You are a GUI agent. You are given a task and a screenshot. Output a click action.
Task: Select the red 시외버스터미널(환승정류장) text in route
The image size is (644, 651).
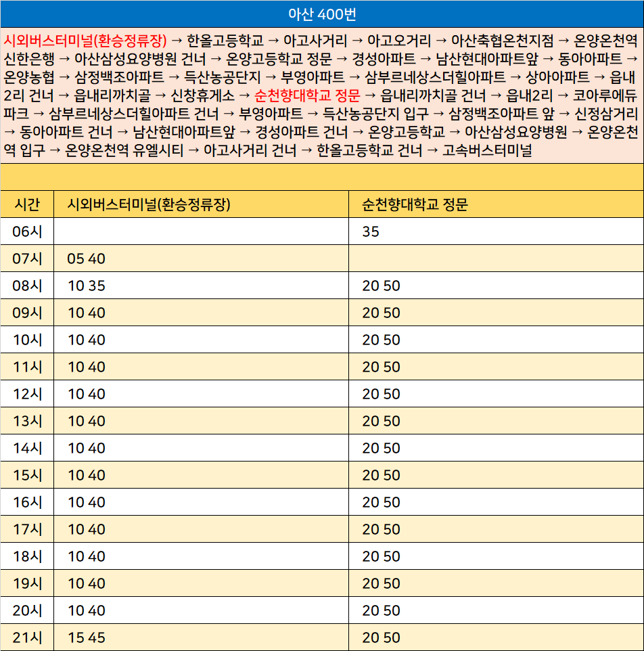[x=85, y=41]
